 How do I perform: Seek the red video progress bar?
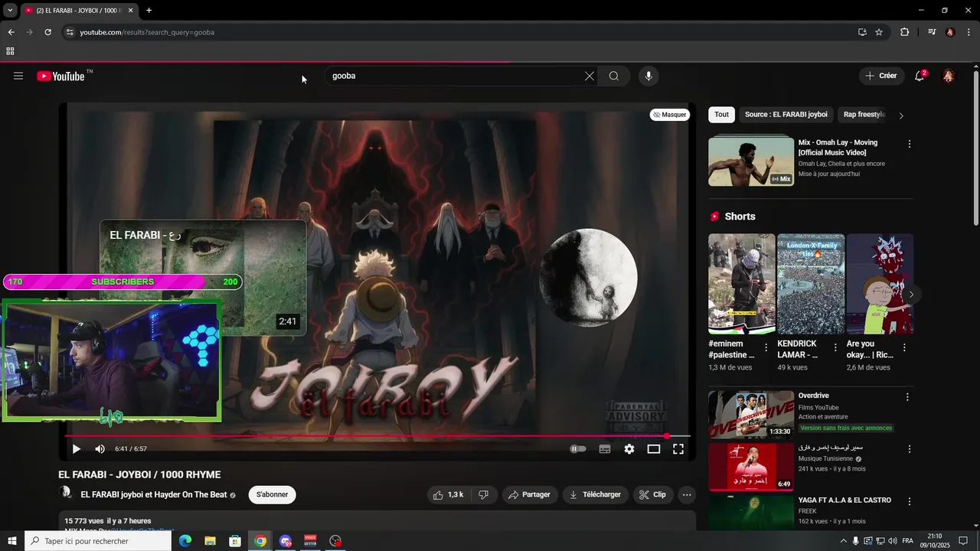point(377,436)
